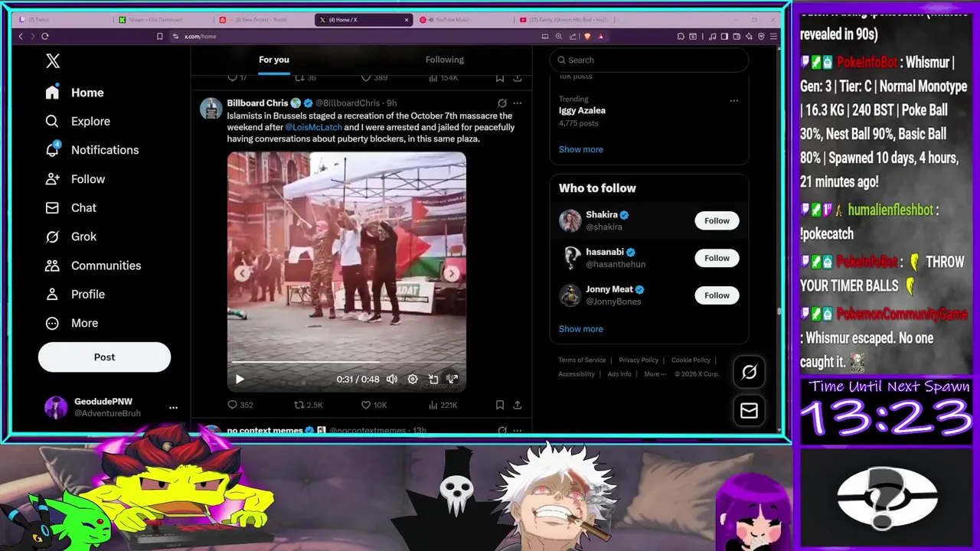Focus the X Search field
The width and height of the screenshot is (980, 551).
coord(649,60)
